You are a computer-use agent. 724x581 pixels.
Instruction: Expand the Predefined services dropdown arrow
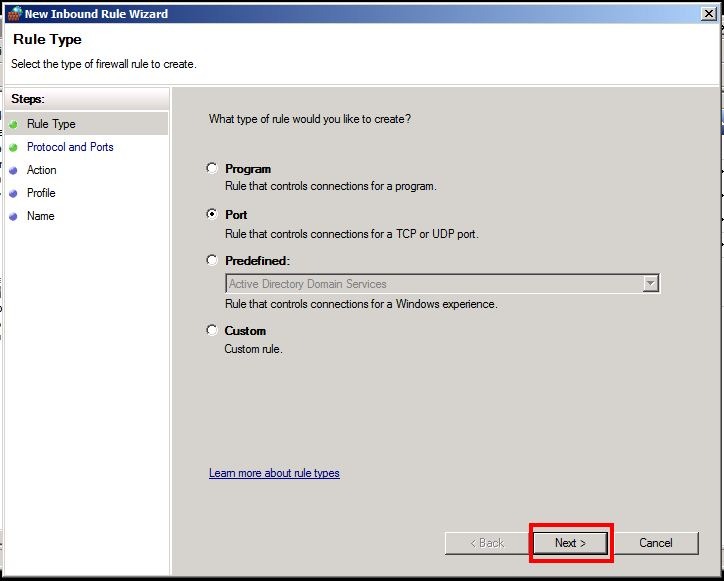click(650, 284)
